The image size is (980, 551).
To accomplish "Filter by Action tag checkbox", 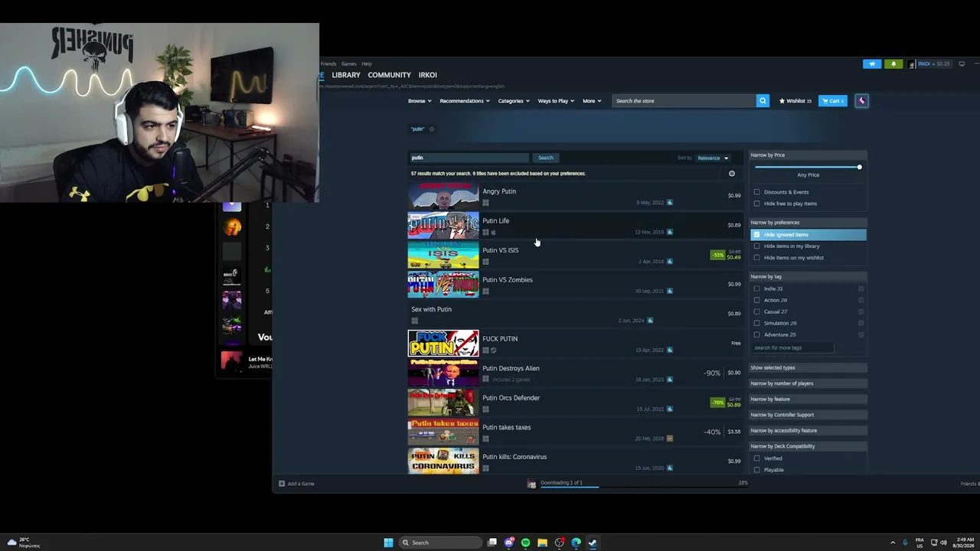I will click(x=757, y=300).
